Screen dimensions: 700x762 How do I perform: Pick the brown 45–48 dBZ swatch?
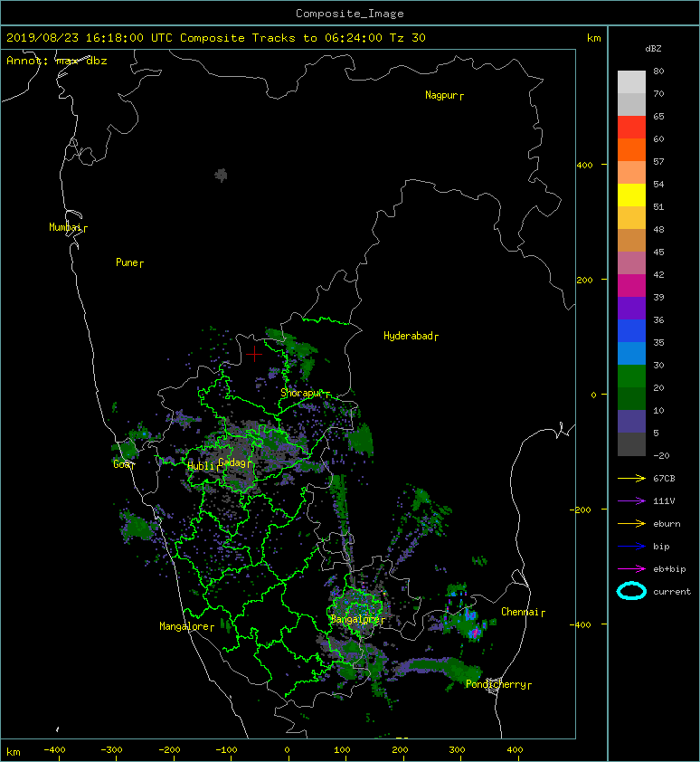tap(631, 241)
